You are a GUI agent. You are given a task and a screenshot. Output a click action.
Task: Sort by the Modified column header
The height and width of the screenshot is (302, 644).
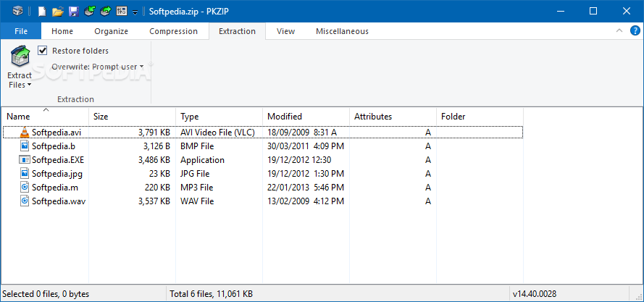pyautogui.click(x=306, y=117)
